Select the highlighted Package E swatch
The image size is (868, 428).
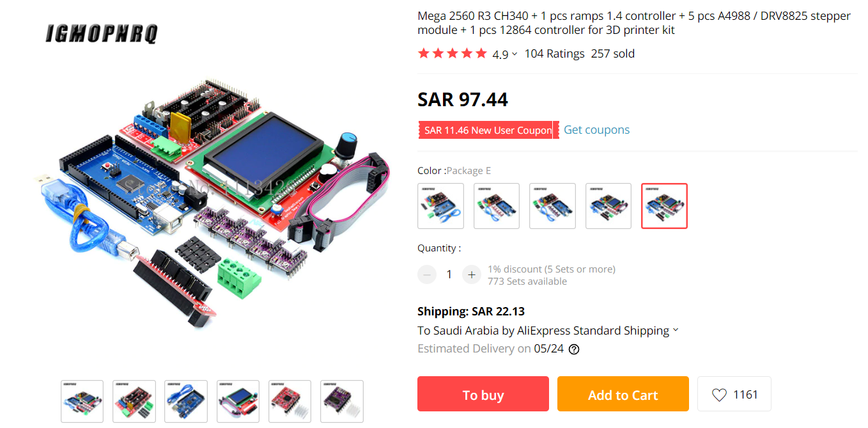(x=665, y=206)
